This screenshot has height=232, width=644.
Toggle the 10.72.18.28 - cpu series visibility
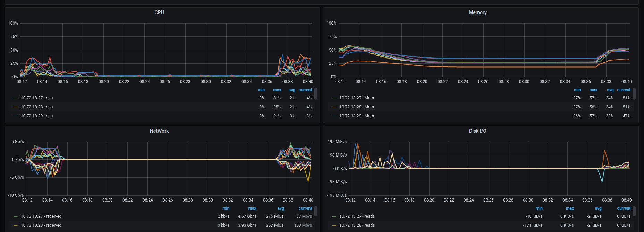click(37, 107)
